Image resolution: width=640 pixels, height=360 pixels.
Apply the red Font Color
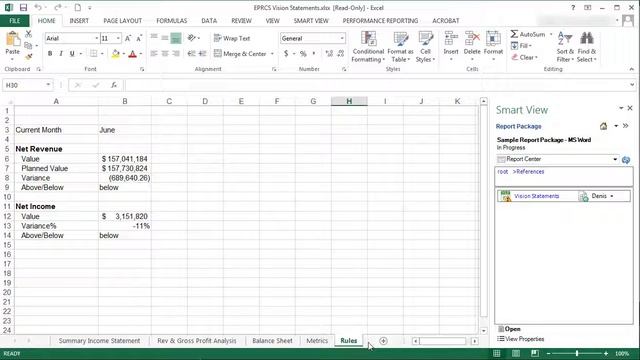132,53
